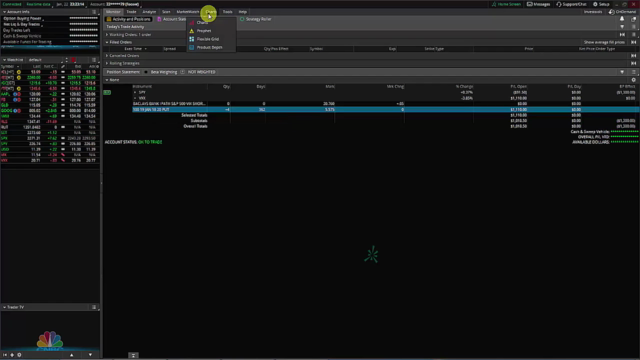This screenshot has width=640, height=360.
Task: Select GOOG row in the watchlist
Action: [x=50, y=111]
